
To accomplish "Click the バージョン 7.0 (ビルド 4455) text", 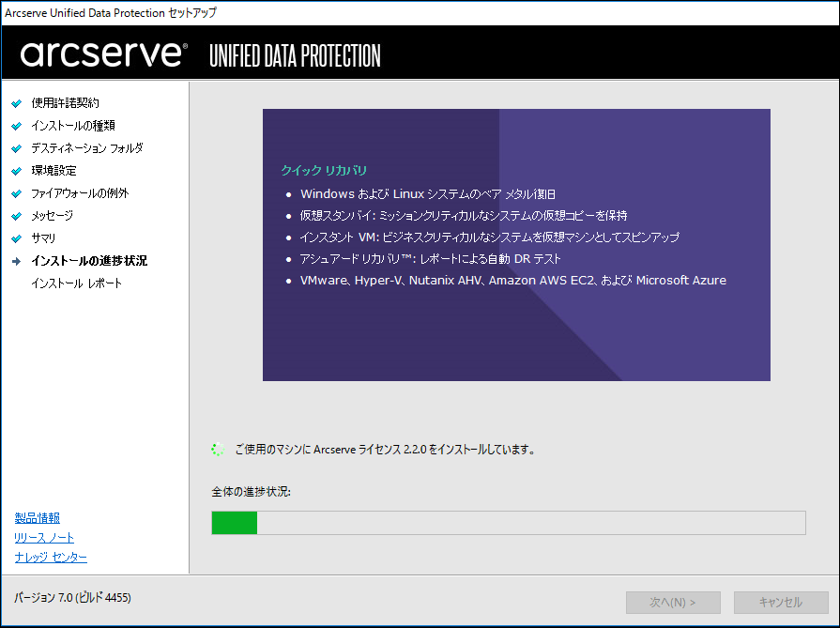I will click(72, 597).
